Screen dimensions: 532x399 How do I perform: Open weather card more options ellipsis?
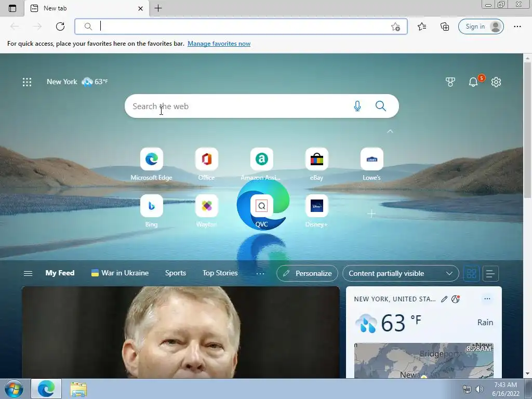click(487, 299)
